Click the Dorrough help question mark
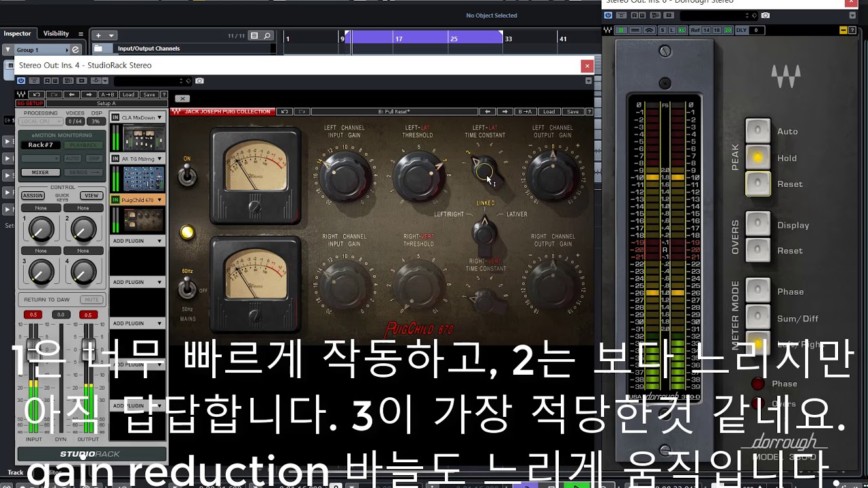The image size is (868, 488). click(852, 30)
